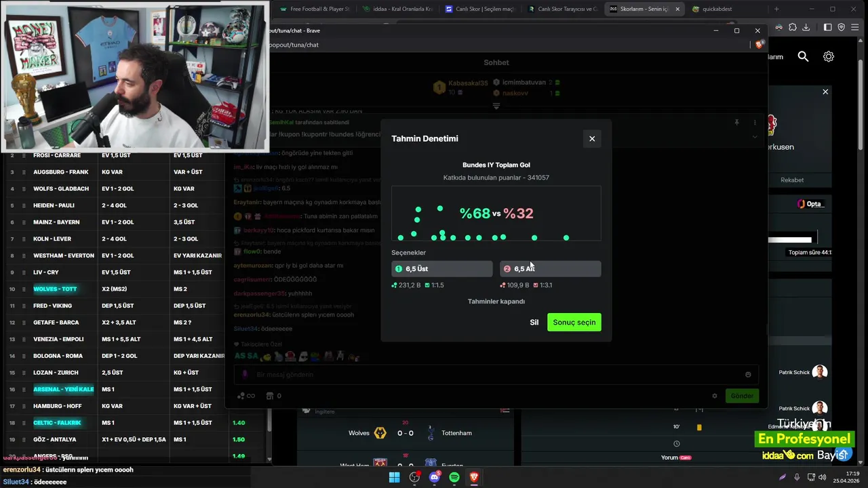Switch to iddaa - Kral Oranlarla tab
868x488 pixels.
pos(398,9)
